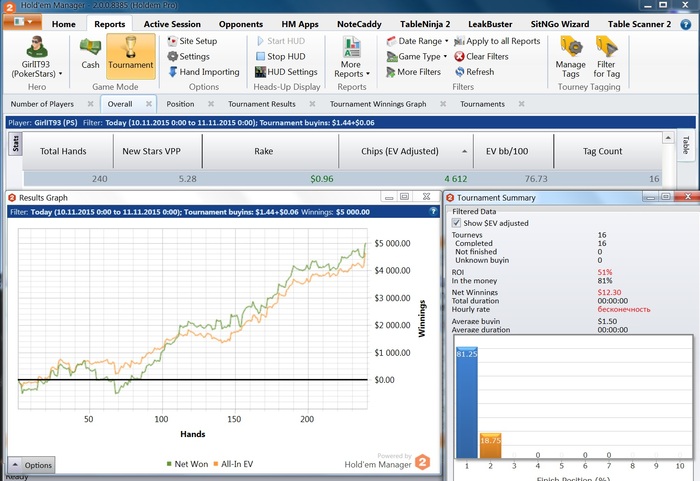Click the orange 18.75 second-place bar
Viewport: 700px width, 481px height.
[x=490, y=445]
